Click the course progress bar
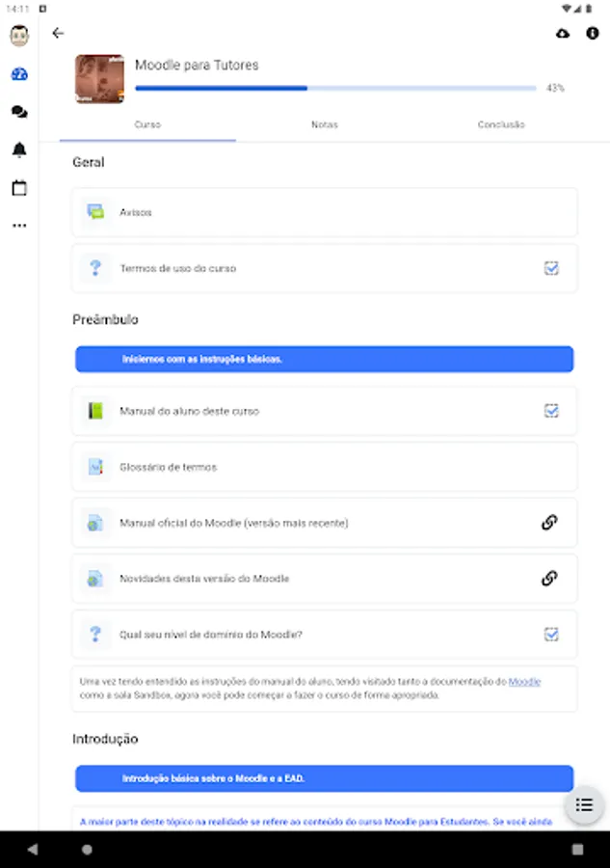610x868 pixels. pos(335,88)
